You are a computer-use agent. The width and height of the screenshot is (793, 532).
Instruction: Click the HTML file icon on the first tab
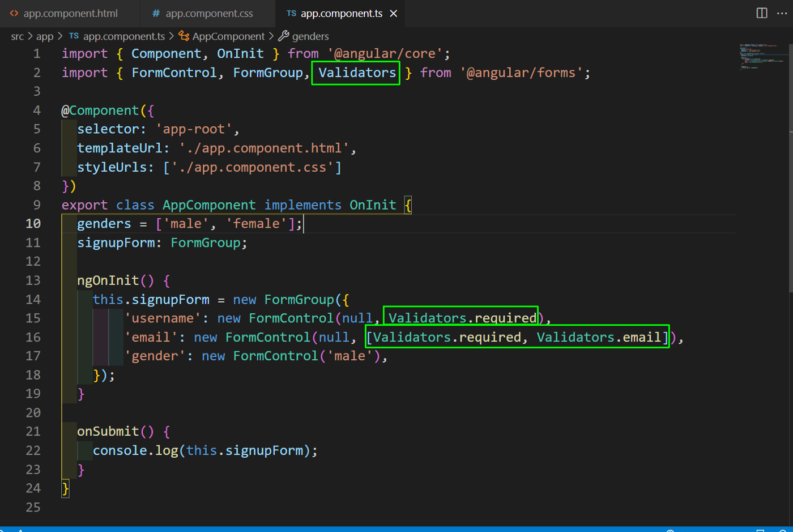coord(14,13)
